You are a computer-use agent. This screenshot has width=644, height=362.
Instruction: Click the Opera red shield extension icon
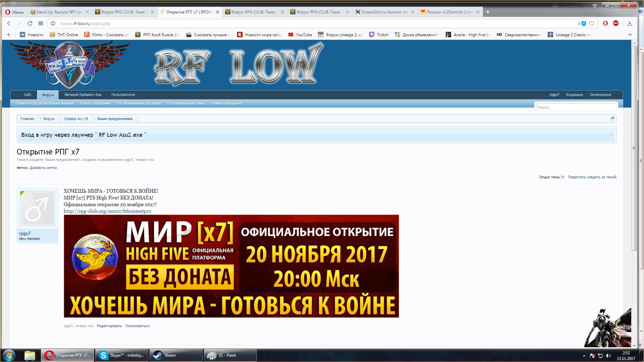tap(605, 23)
